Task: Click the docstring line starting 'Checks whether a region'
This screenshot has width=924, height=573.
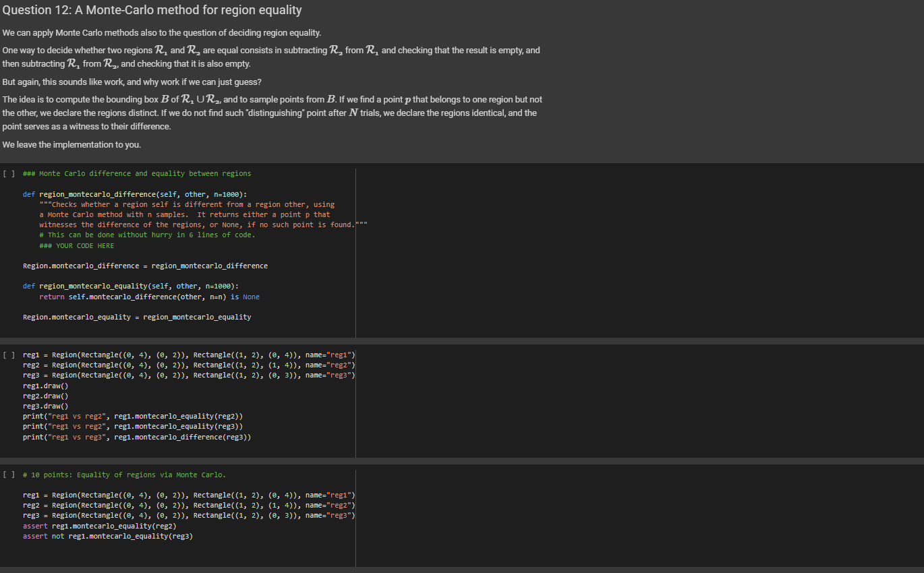Action: tap(187, 204)
